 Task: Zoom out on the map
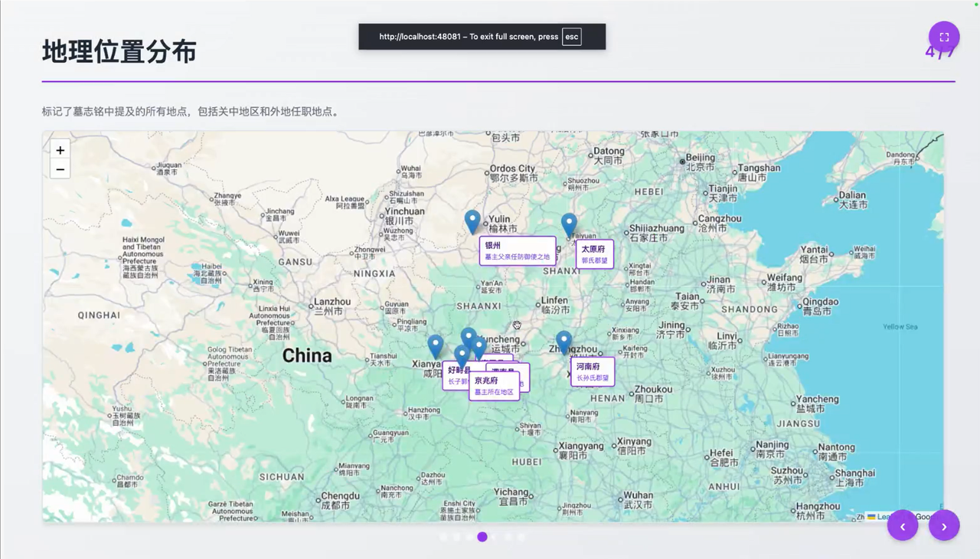click(x=60, y=169)
